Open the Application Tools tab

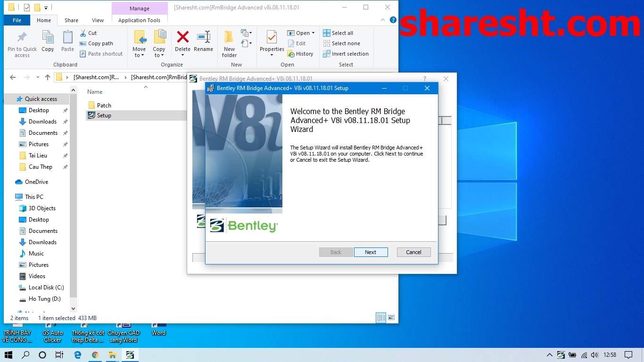coord(139,20)
